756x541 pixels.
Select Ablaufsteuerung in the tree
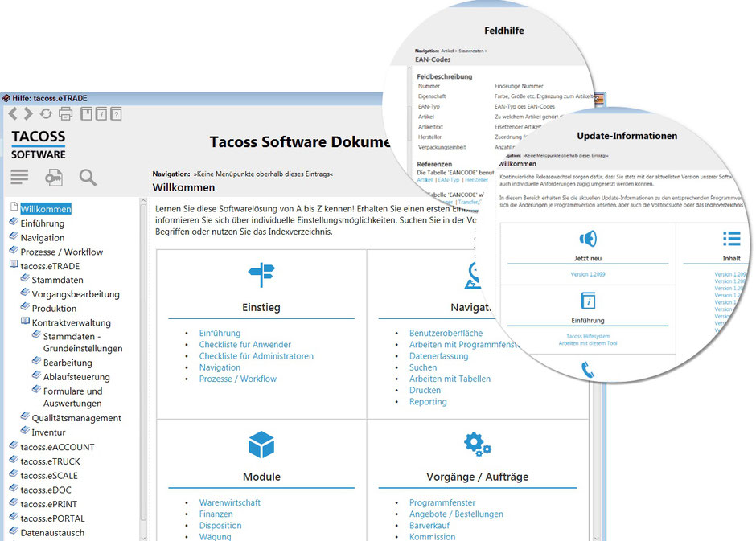76,377
